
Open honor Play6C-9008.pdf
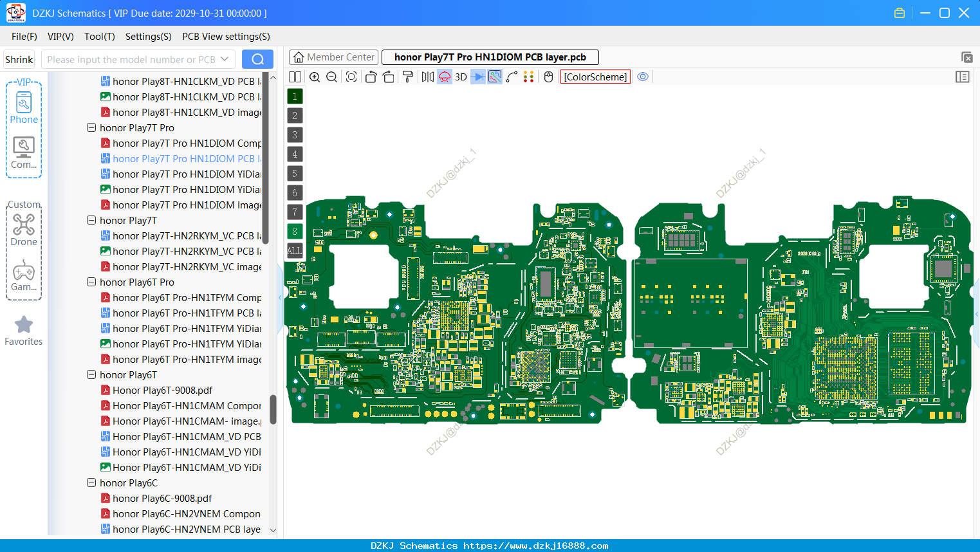pos(156,498)
